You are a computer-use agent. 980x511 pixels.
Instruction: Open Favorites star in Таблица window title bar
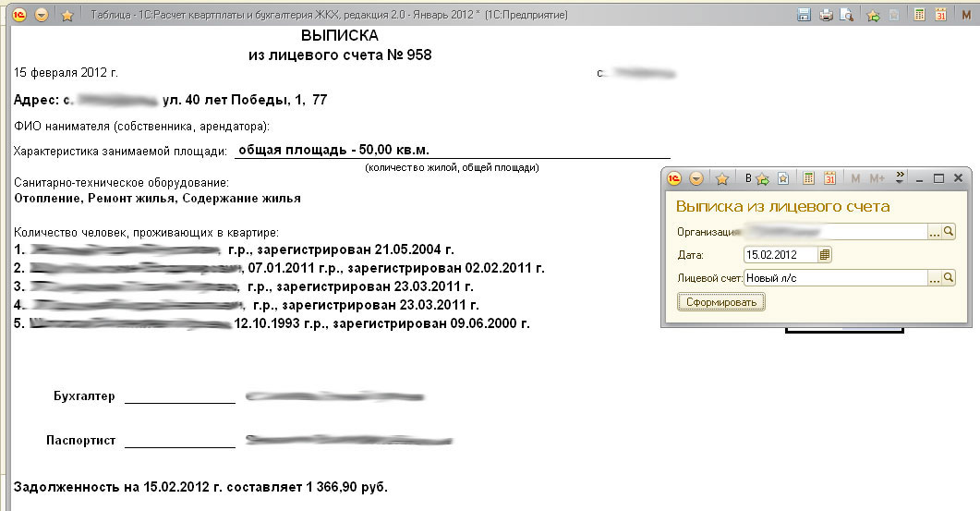(x=67, y=15)
